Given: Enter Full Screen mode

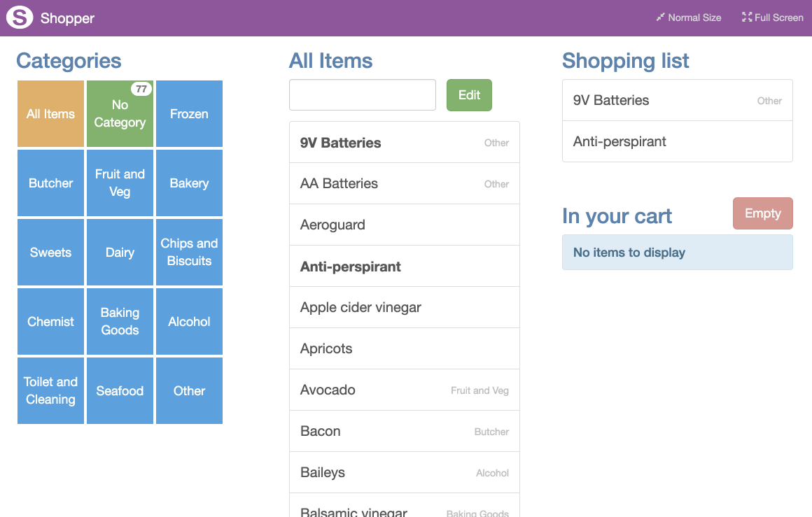Looking at the screenshot, I should [772, 17].
